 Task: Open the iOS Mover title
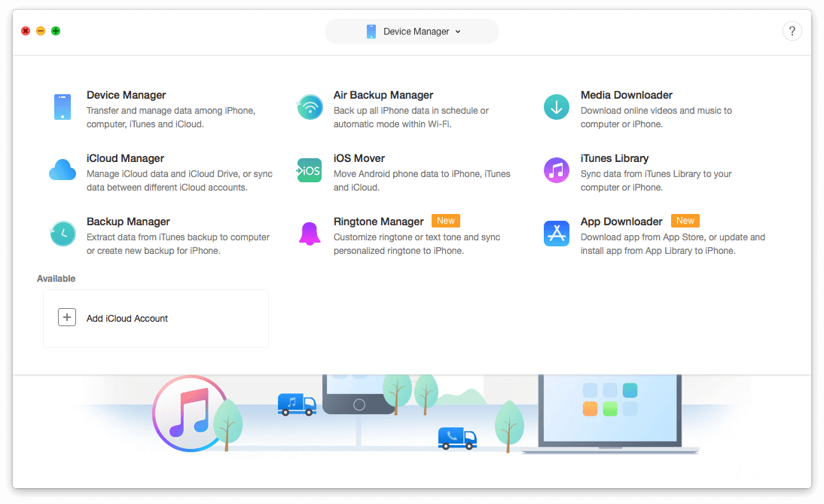(x=359, y=158)
